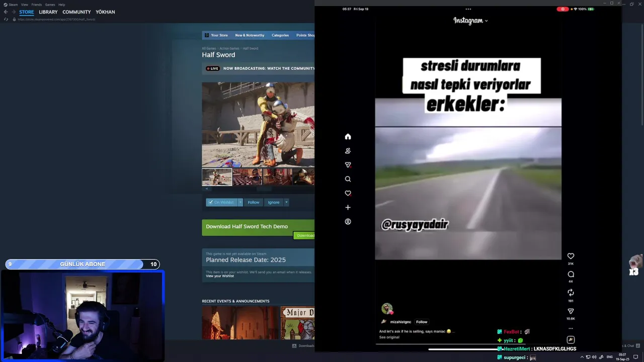Repost the reel with the repost icon
644x362 pixels.
tap(571, 293)
